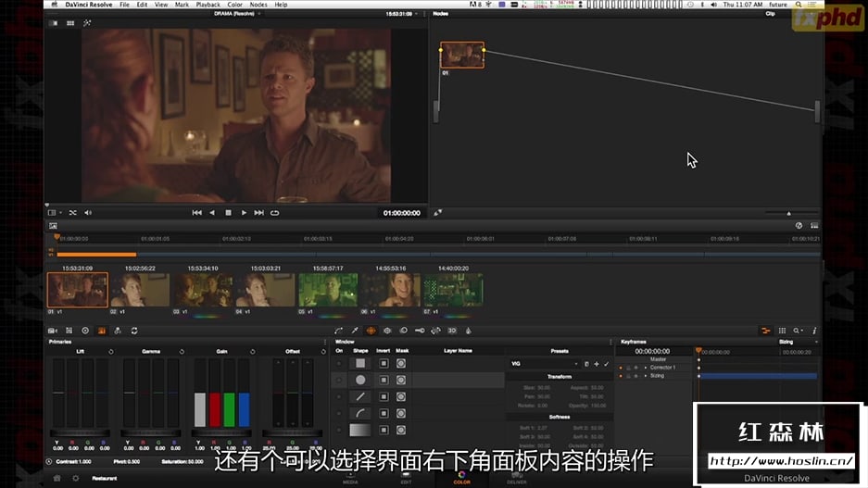Viewport: 868px width, 488px height.
Task: Show the Scopes grid icon
Action: [782, 331]
